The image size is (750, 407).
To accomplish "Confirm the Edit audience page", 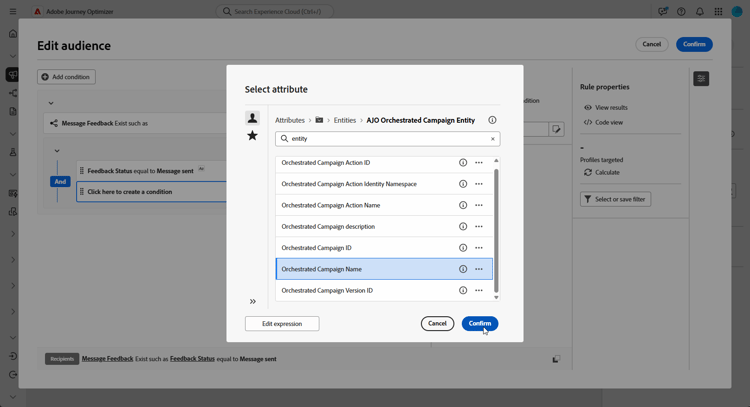I will tap(694, 44).
